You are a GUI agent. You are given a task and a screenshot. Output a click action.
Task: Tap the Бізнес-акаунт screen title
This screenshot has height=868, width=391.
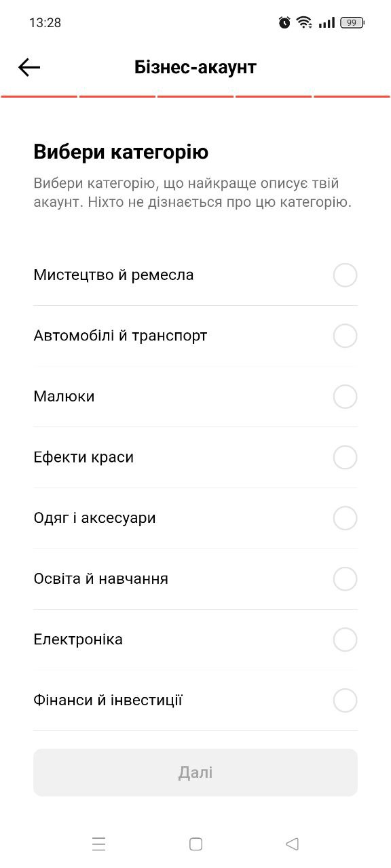pyautogui.click(x=195, y=66)
